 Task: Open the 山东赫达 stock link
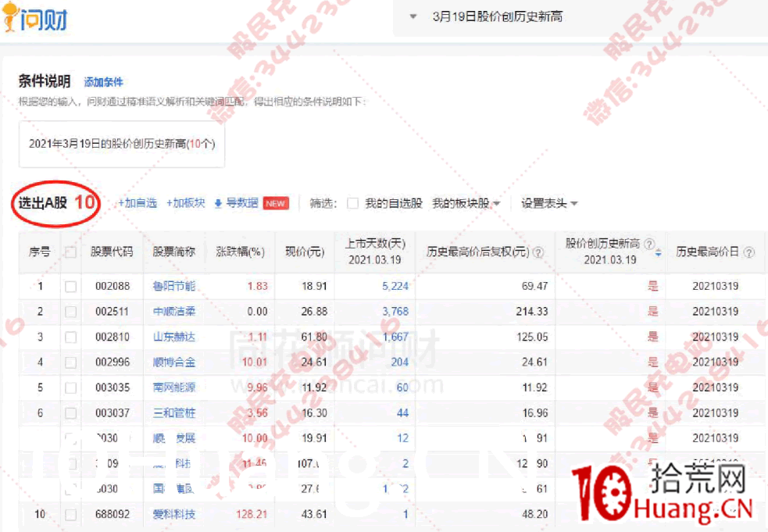click(x=174, y=337)
